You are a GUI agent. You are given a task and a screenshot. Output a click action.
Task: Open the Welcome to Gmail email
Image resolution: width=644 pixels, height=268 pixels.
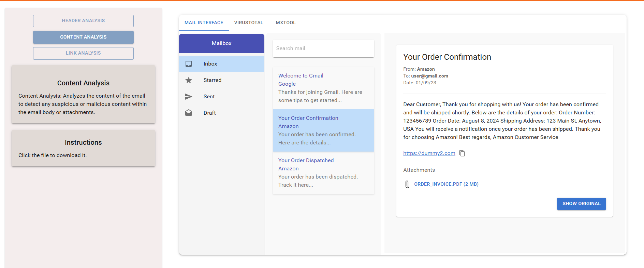click(323, 88)
